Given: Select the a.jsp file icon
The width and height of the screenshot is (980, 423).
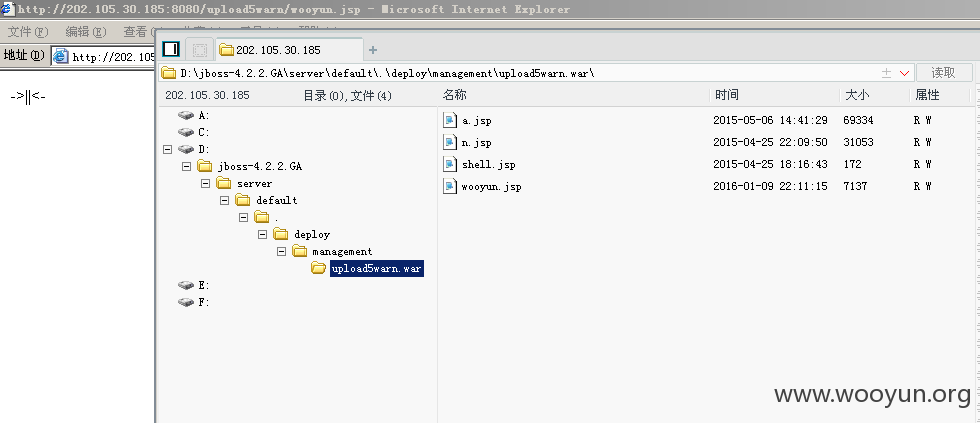Looking at the screenshot, I should point(450,120).
